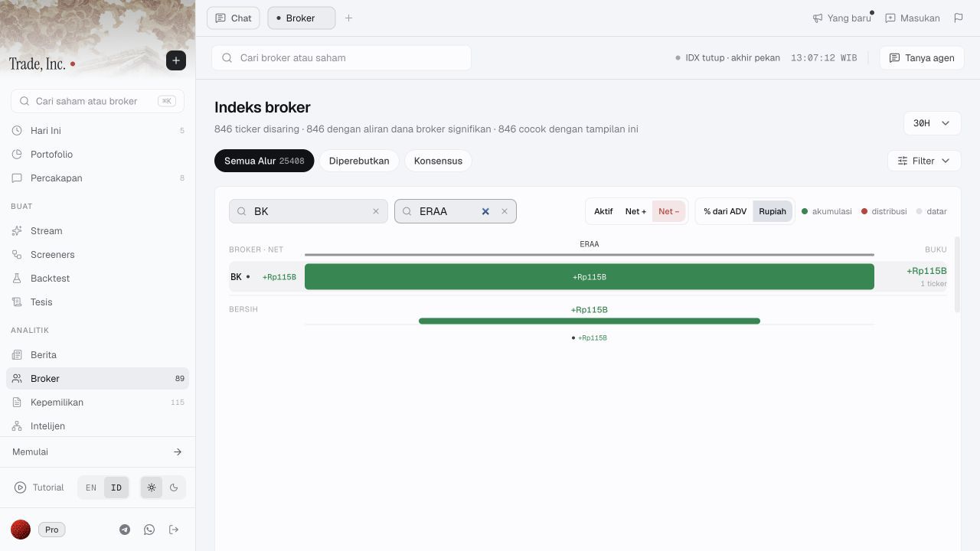Click the user avatar thumbnail
This screenshot has height=551, width=980.
tap(21, 530)
